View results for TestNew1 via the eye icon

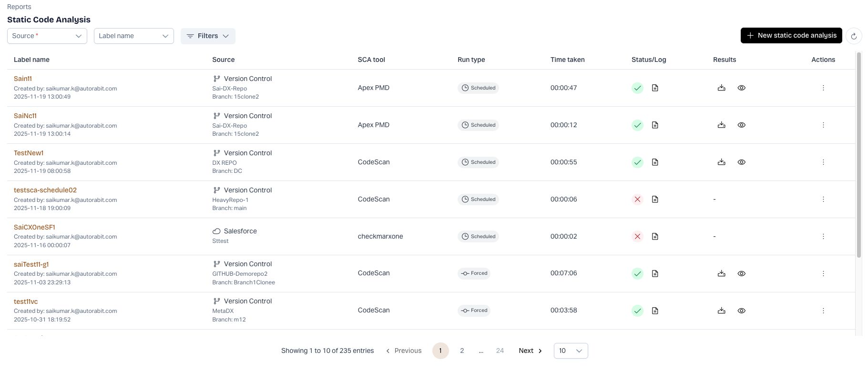[741, 162]
